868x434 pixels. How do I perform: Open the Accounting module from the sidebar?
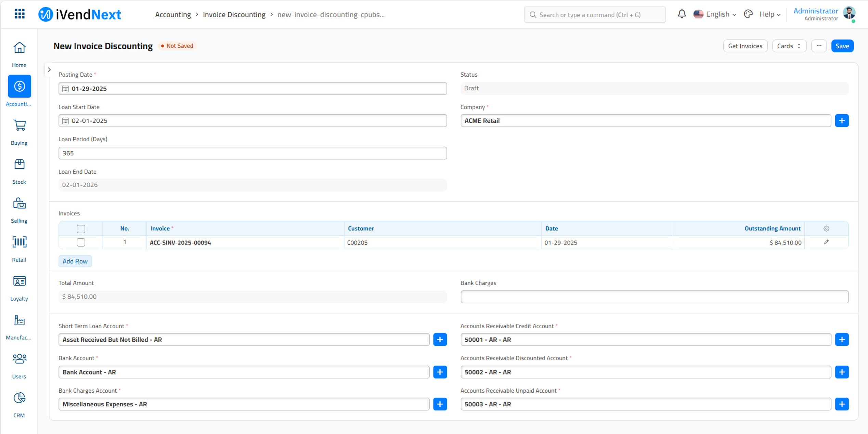(19, 87)
